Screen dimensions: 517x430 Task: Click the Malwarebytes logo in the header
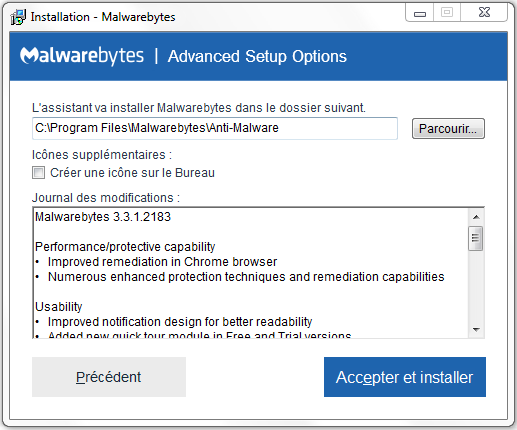82,56
